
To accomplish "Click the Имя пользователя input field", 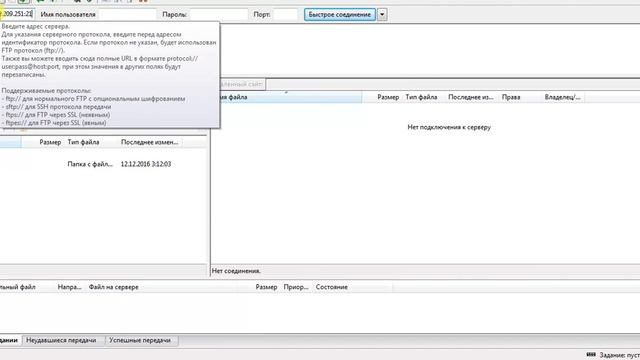I will click(x=127, y=14).
